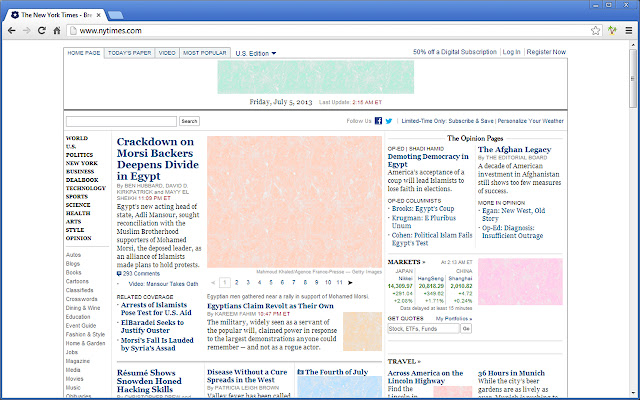This screenshot has height=400, width=640.
Task: Select slideshow page 11
Action: (339, 282)
